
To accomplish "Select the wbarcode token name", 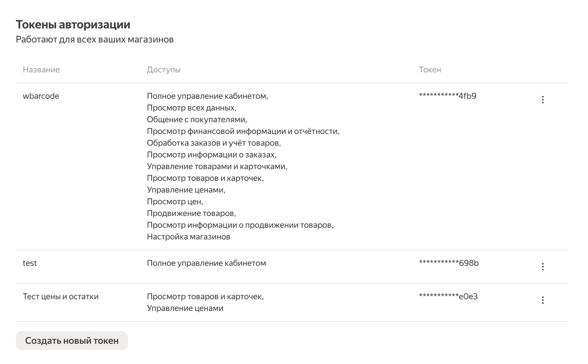I will [x=41, y=96].
